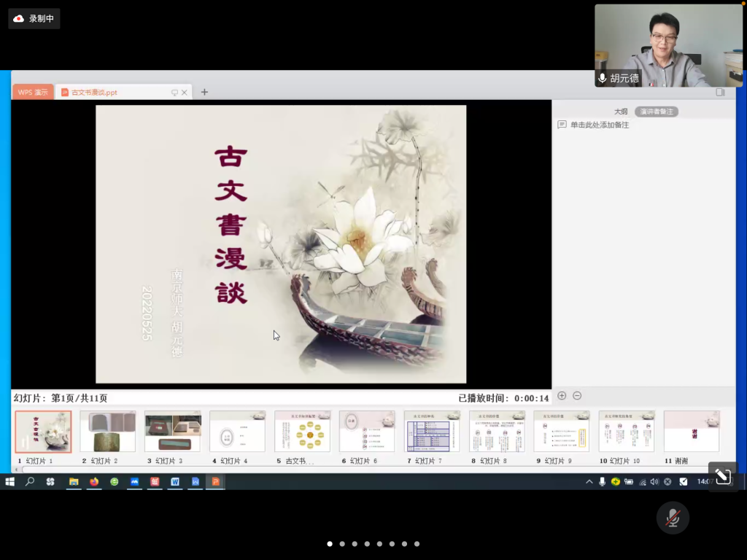747x560 pixels.
Task: Click the 单击此处添加备注 notes field
Action: [x=599, y=125]
